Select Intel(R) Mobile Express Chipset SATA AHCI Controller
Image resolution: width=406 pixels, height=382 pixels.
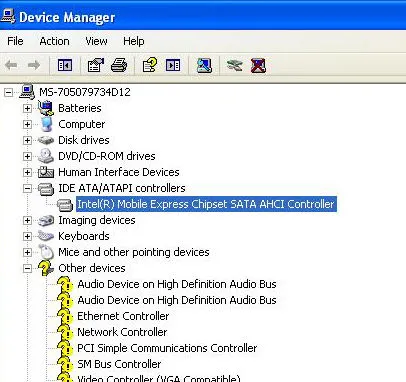(x=206, y=204)
